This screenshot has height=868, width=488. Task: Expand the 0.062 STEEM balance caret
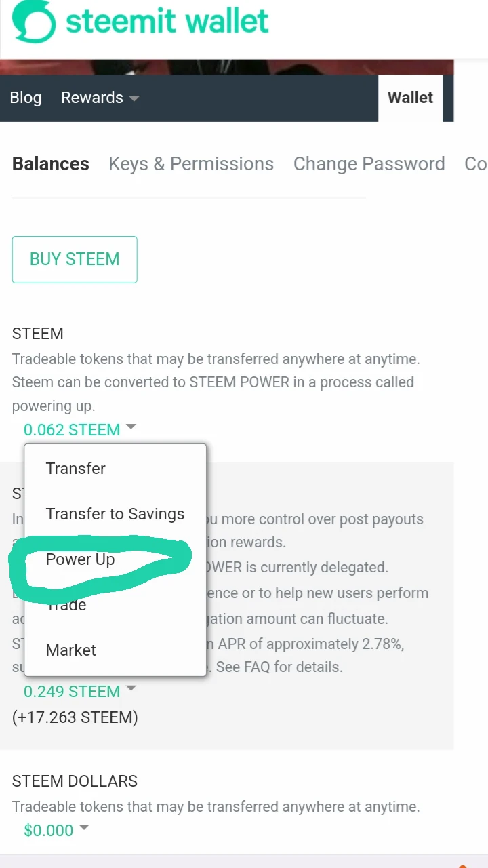point(131,427)
